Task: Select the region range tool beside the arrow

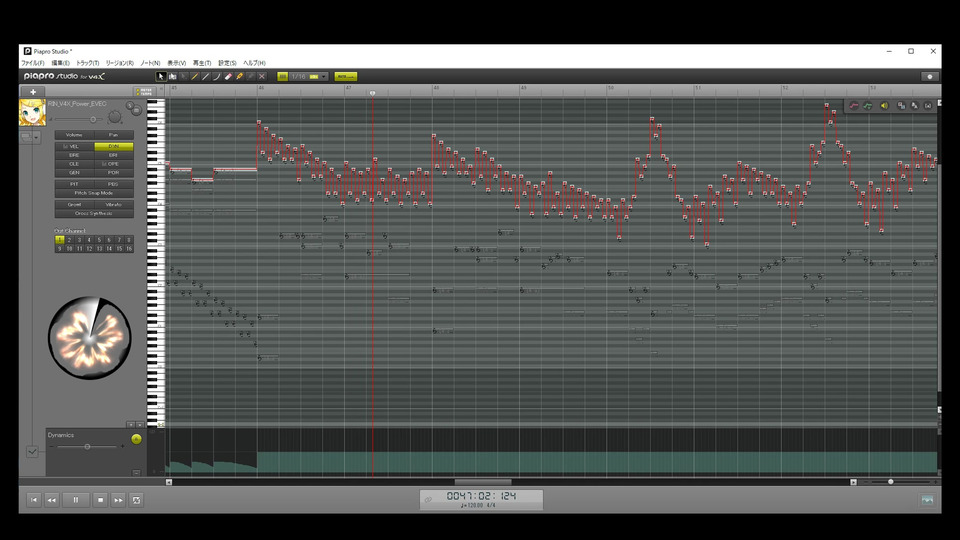Action: pyautogui.click(x=173, y=77)
